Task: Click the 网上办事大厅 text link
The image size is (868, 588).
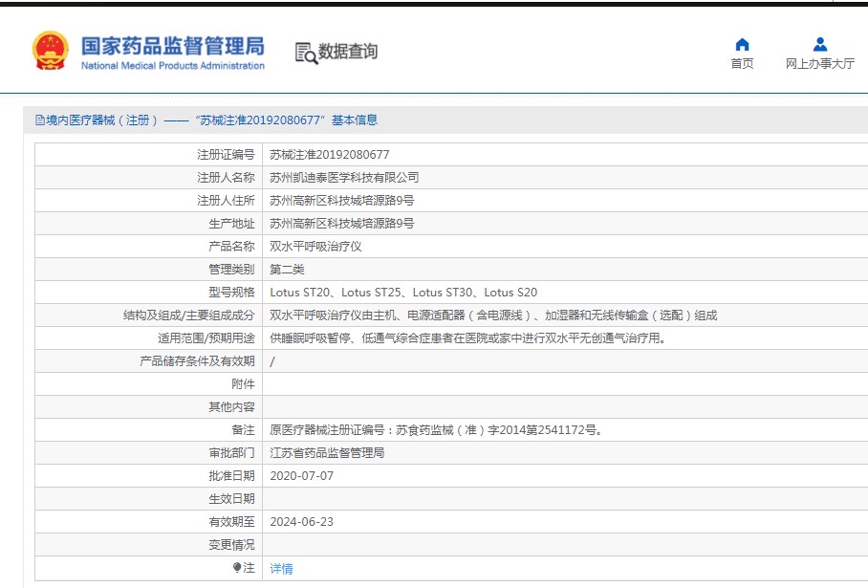Action: pyautogui.click(x=820, y=64)
